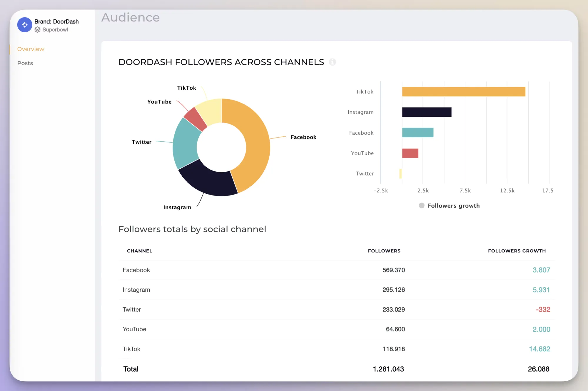Sort by the FOLLOWERS column header
Image resolution: width=588 pixels, height=391 pixels.
click(x=384, y=251)
